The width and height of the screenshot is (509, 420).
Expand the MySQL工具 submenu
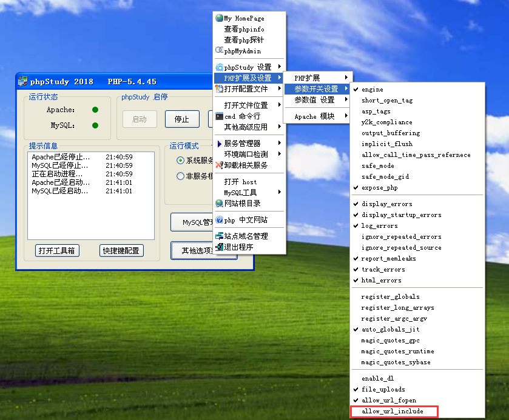click(x=249, y=192)
